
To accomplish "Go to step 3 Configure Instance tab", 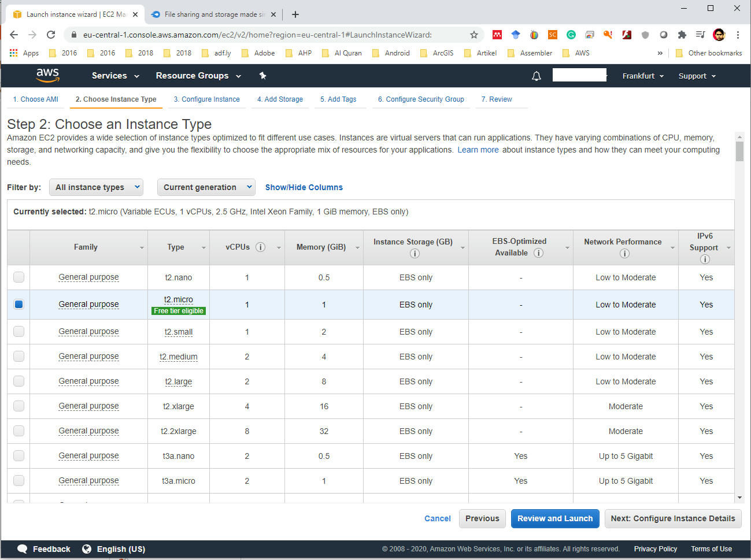I will point(207,99).
